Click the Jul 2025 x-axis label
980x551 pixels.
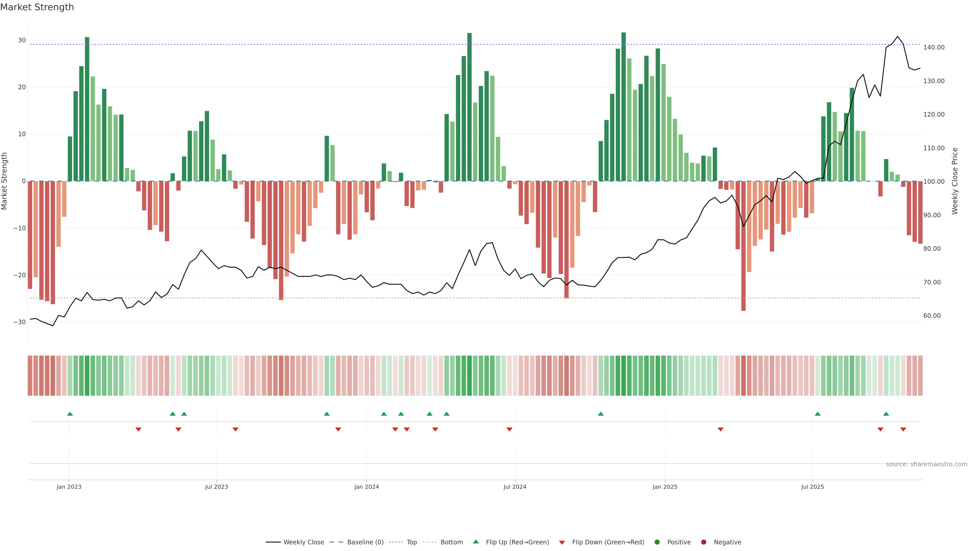click(x=812, y=487)
